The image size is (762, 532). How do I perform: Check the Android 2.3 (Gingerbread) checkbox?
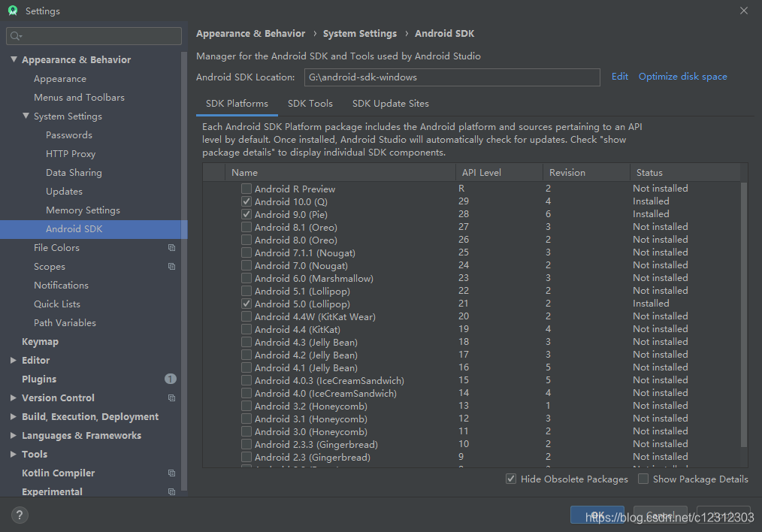pyautogui.click(x=246, y=457)
